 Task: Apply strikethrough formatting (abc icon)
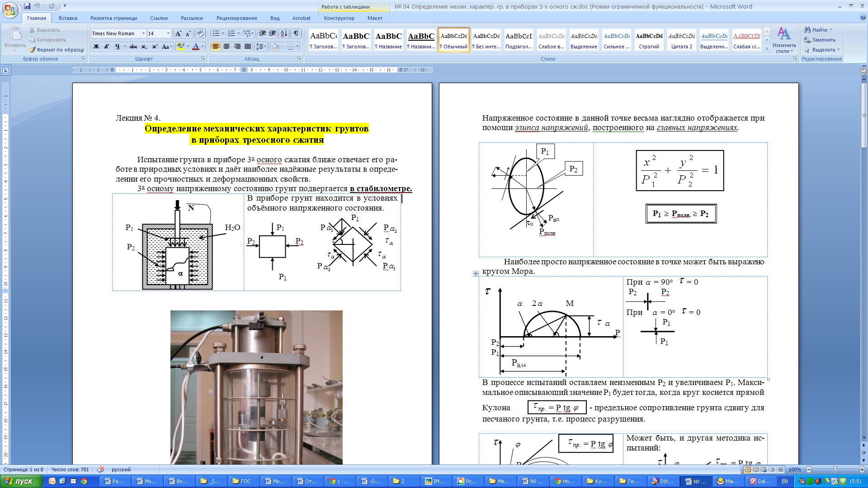tap(133, 47)
